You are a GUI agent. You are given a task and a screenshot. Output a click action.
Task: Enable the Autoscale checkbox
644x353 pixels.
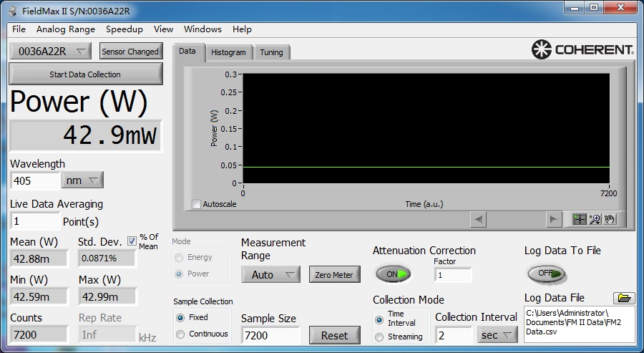[x=197, y=204]
